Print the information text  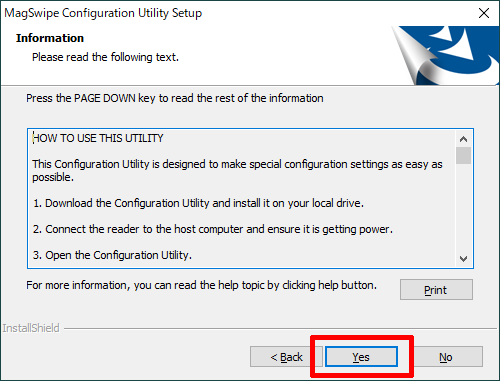click(x=436, y=290)
